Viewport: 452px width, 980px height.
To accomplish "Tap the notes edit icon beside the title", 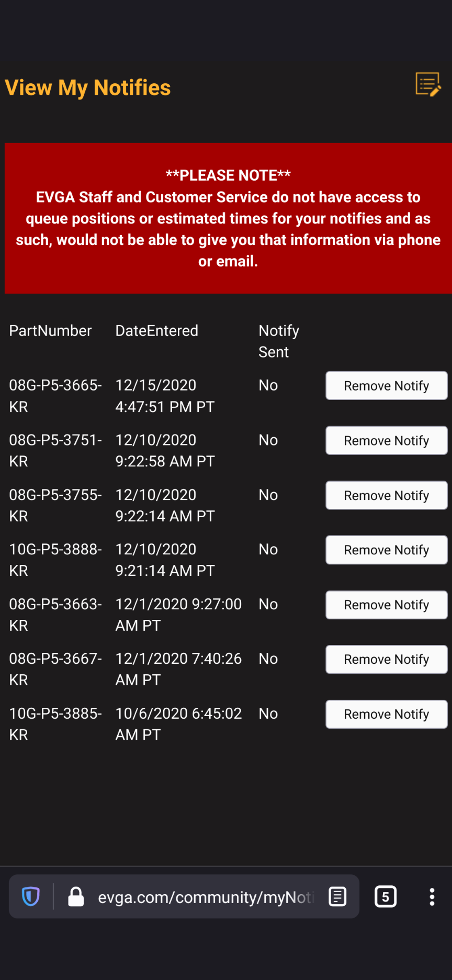I will [x=428, y=85].
